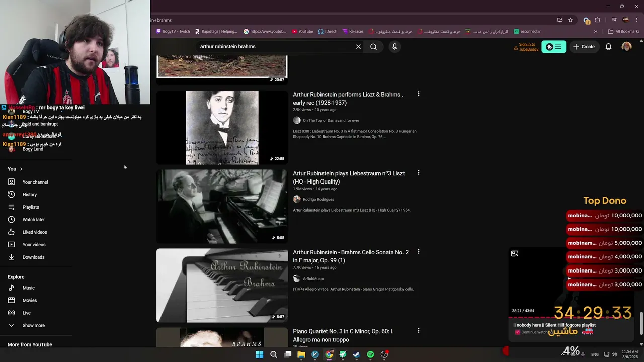Open Task View on the taskbar

[288, 354]
